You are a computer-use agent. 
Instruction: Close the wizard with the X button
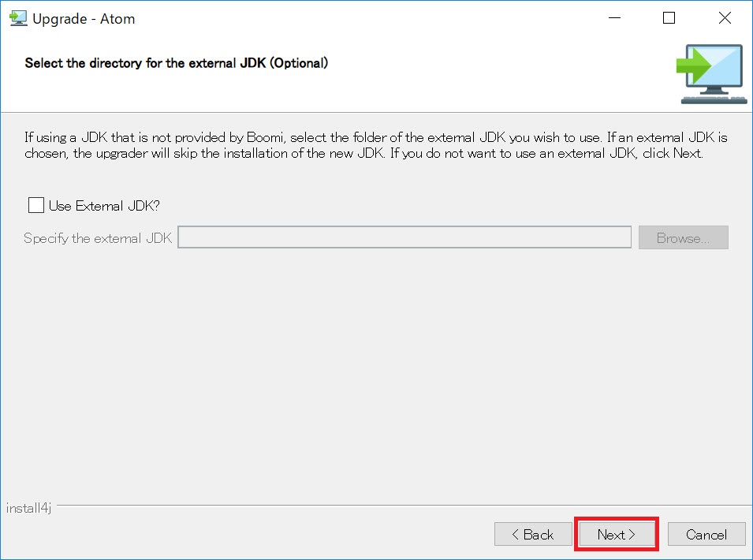point(725,17)
